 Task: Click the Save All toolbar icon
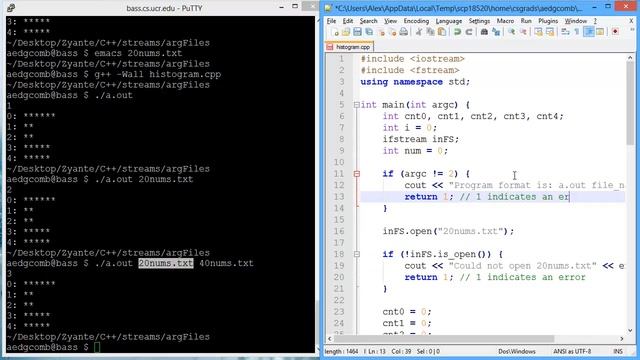369,32
